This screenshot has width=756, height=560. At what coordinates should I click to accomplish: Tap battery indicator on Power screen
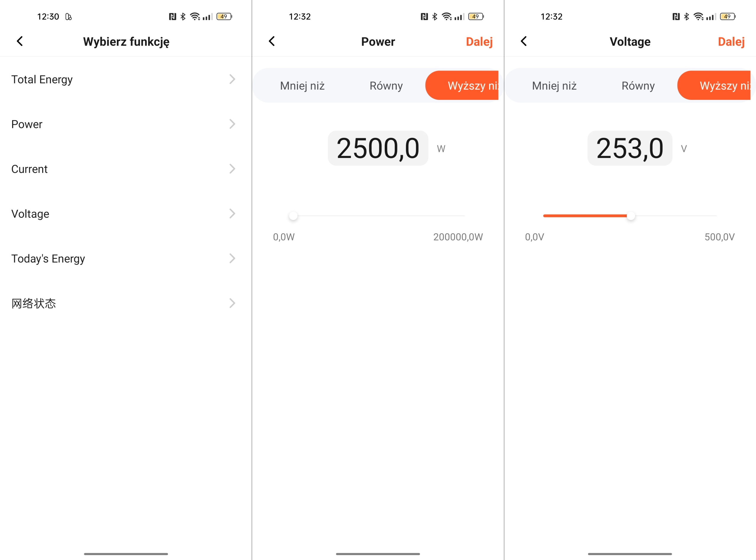pyautogui.click(x=476, y=17)
